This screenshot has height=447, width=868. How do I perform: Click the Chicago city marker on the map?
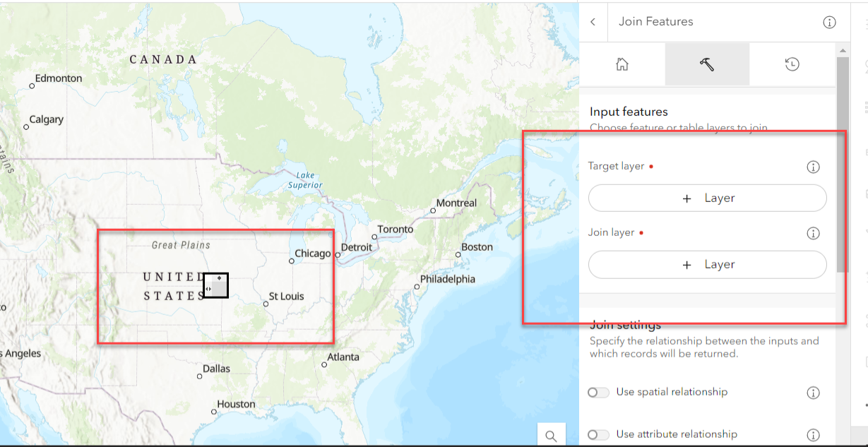click(x=292, y=261)
